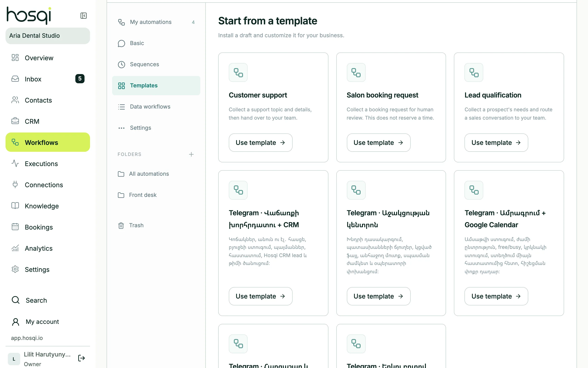Viewport: 588px width, 368px height.
Task: Click the My automations count 4
Action: pos(193,22)
